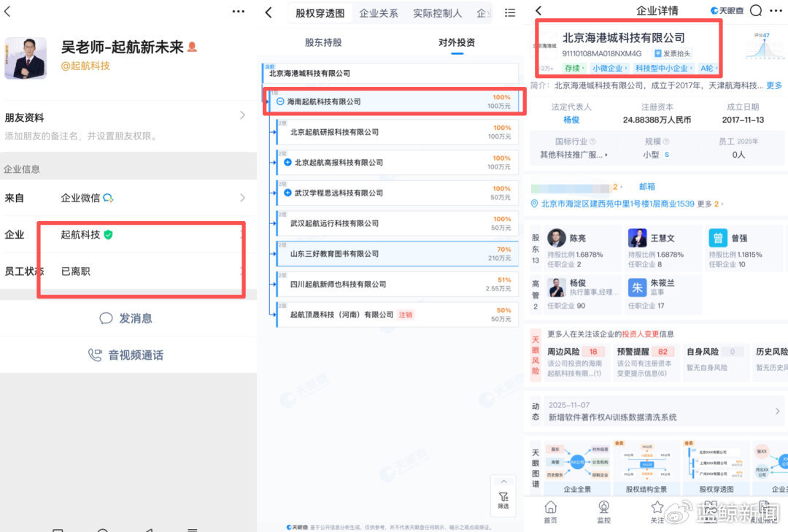Go back from the 企业详情 page

538,10
